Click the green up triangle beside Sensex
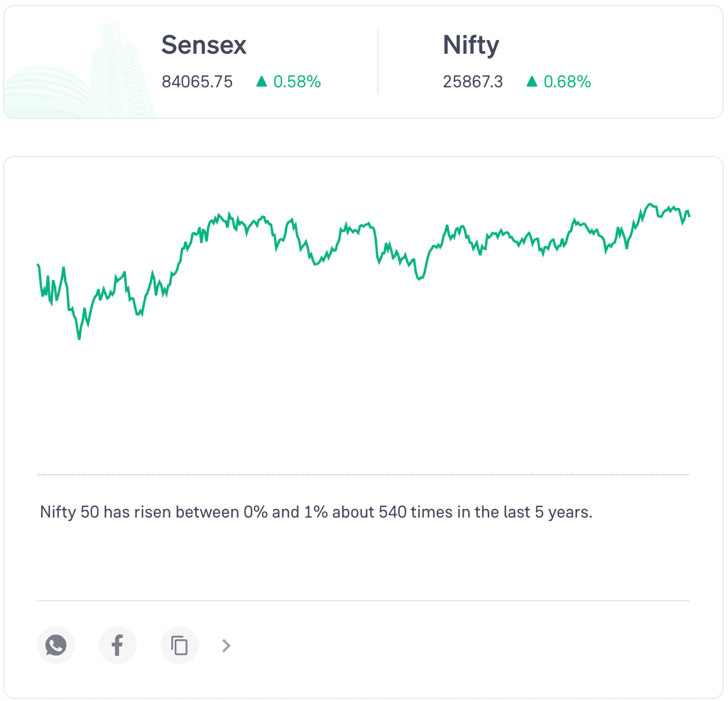This screenshot has width=728, height=701. [261, 81]
